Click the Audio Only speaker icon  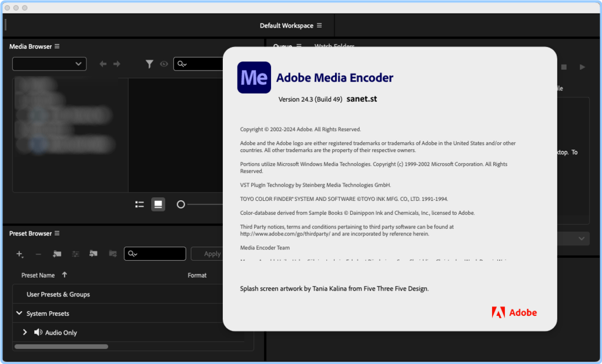tap(38, 332)
